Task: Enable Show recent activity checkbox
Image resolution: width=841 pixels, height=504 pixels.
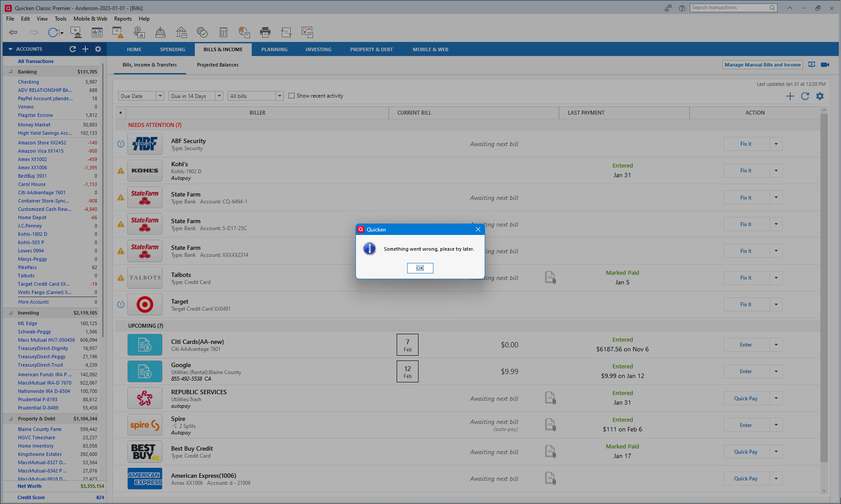Action: pos(292,96)
